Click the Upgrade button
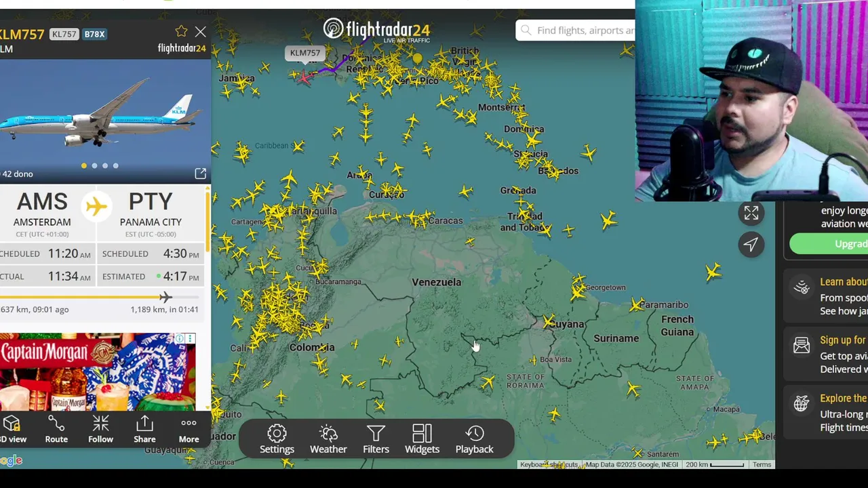The width and height of the screenshot is (868, 488). (829, 244)
